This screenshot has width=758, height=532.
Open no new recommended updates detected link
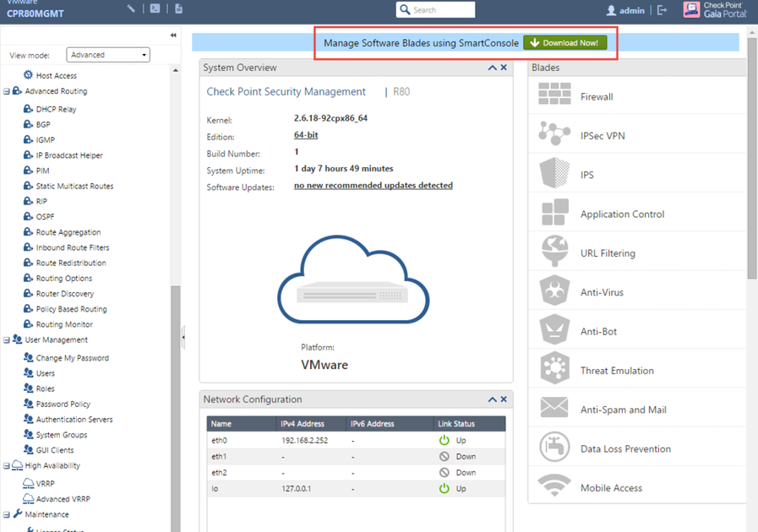pos(374,186)
